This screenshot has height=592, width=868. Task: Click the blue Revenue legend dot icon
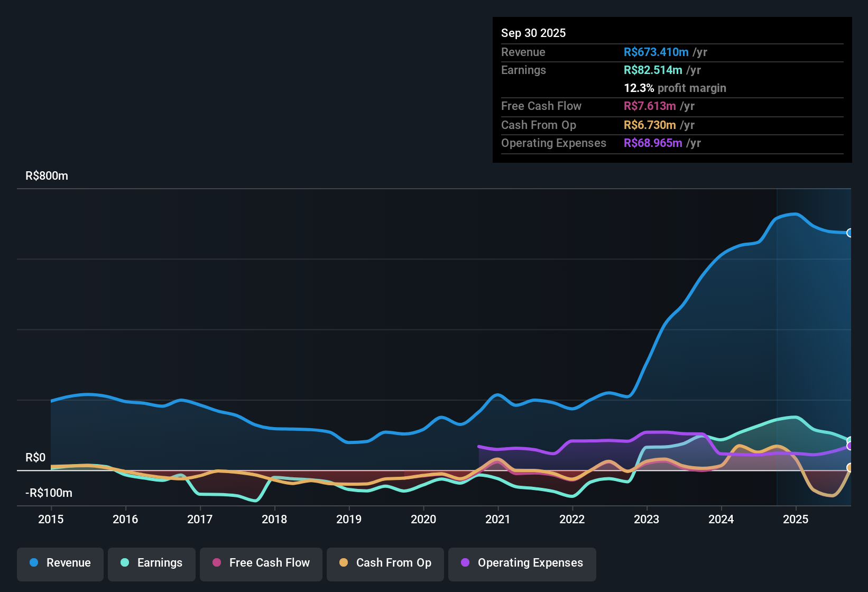34,563
